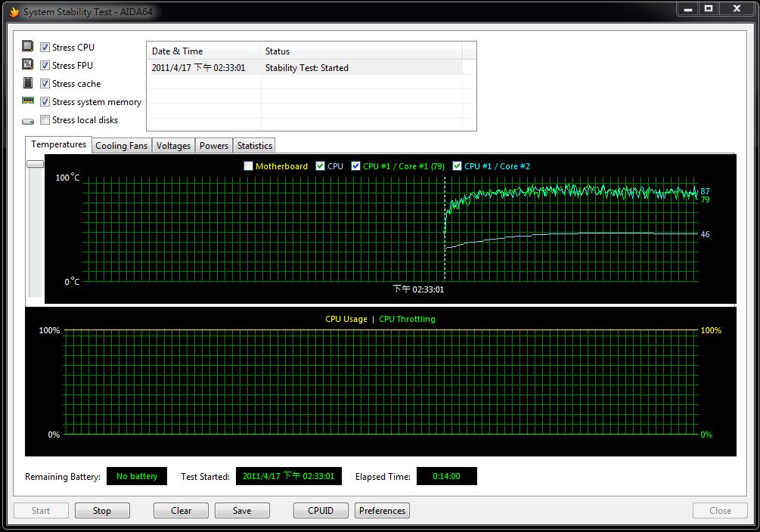Stop the stability test
The height and width of the screenshot is (532, 760).
(102, 511)
